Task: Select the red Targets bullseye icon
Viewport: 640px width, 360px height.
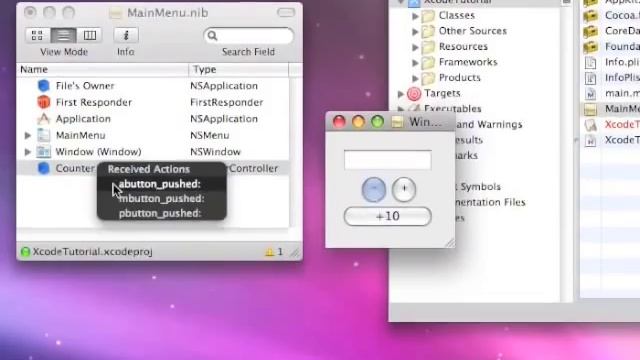Action: 414,94
